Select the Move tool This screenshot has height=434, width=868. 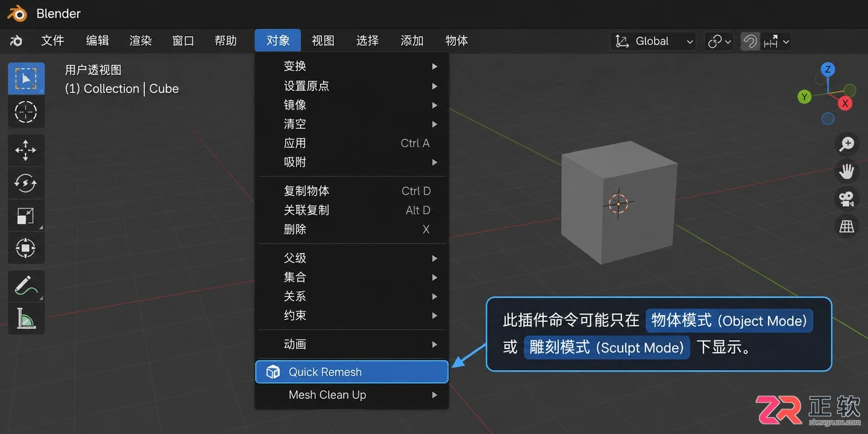point(26,150)
